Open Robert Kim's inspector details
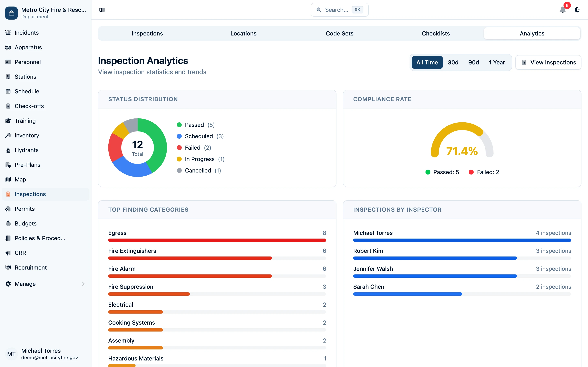 click(368, 251)
